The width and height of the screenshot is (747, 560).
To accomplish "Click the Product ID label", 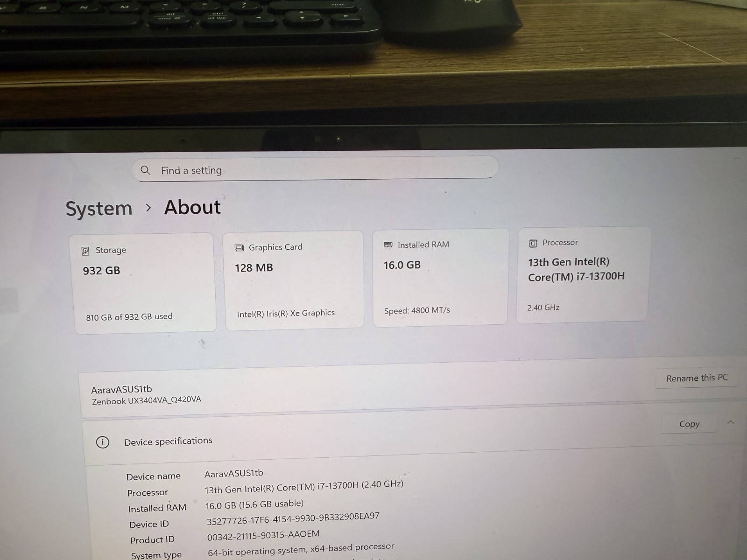I will point(152,540).
